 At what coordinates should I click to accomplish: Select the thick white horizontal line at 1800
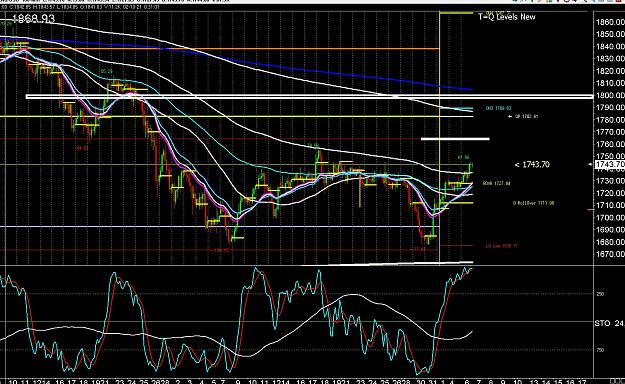pos(309,96)
